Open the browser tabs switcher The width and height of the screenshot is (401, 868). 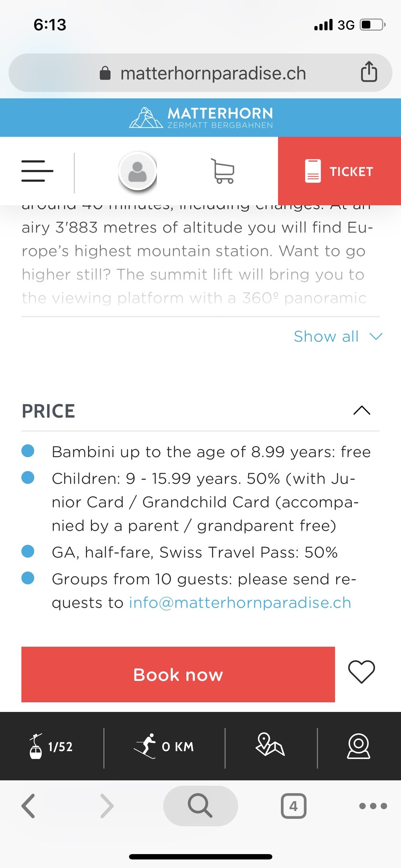pyautogui.click(x=293, y=806)
